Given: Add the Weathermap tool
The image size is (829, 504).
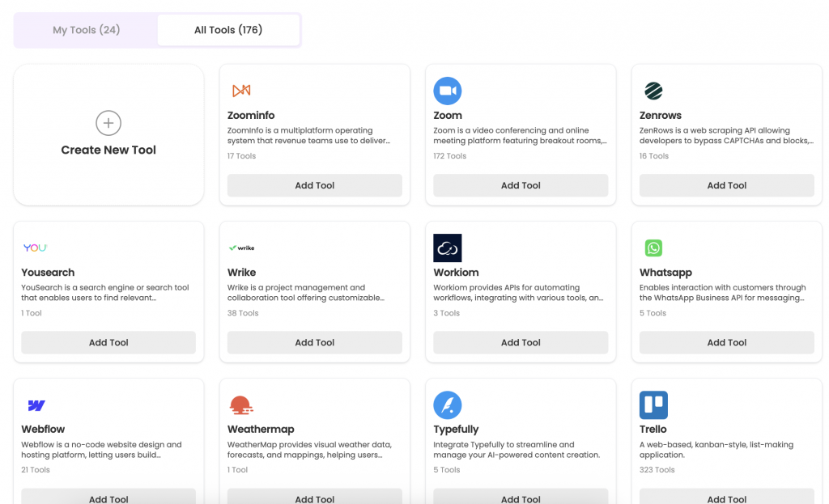Looking at the screenshot, I should click(315, 497).
